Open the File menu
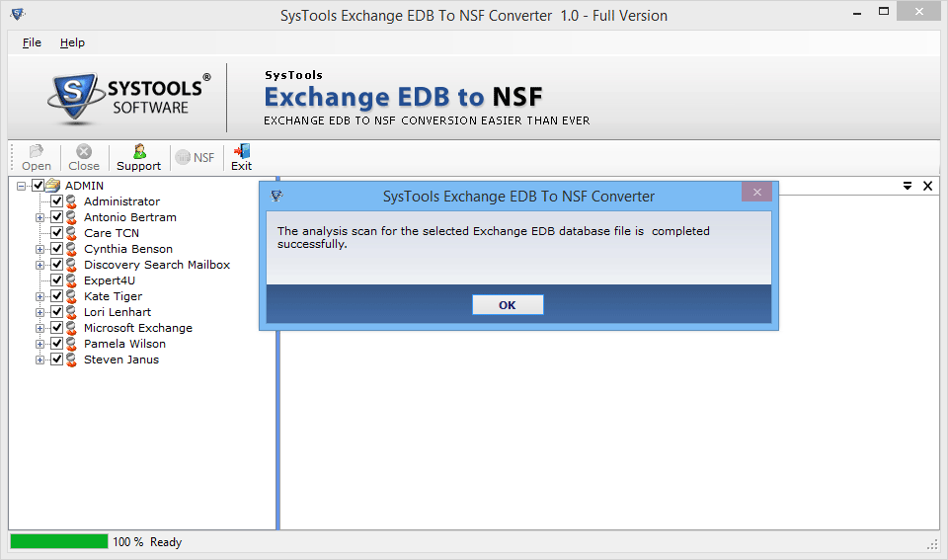 (32, 42)
